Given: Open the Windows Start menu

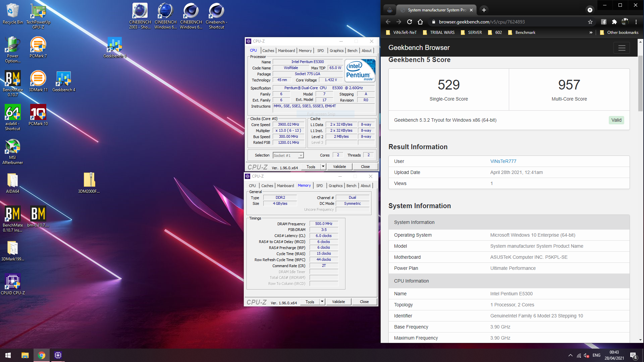Looking at the screenshot, I should point(8,355).
